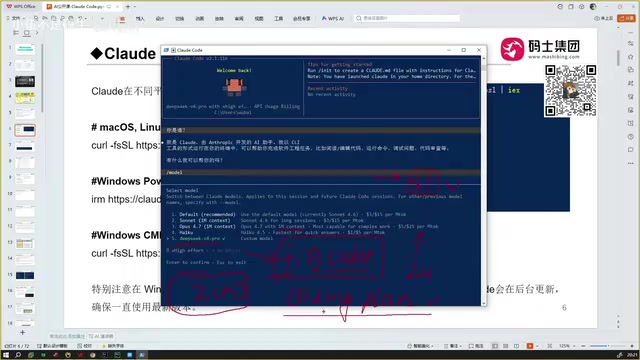Click the undo icon in quick toolbar

(x=80, y=18)
